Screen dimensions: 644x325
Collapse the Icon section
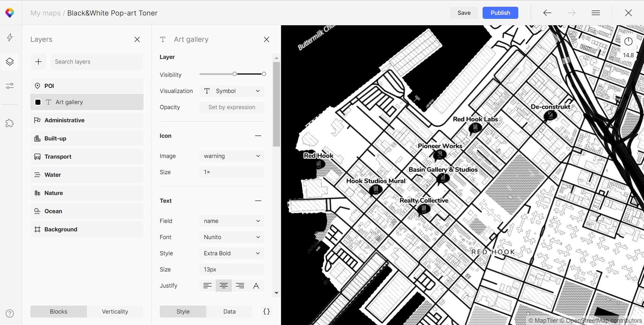[258, 136]
